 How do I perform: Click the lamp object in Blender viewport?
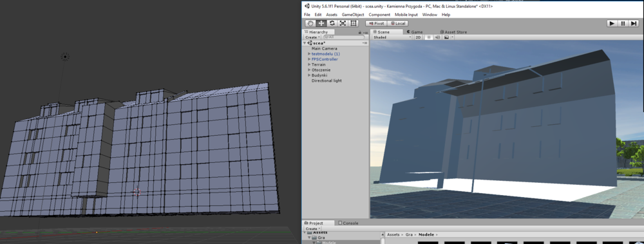[65, 57]
